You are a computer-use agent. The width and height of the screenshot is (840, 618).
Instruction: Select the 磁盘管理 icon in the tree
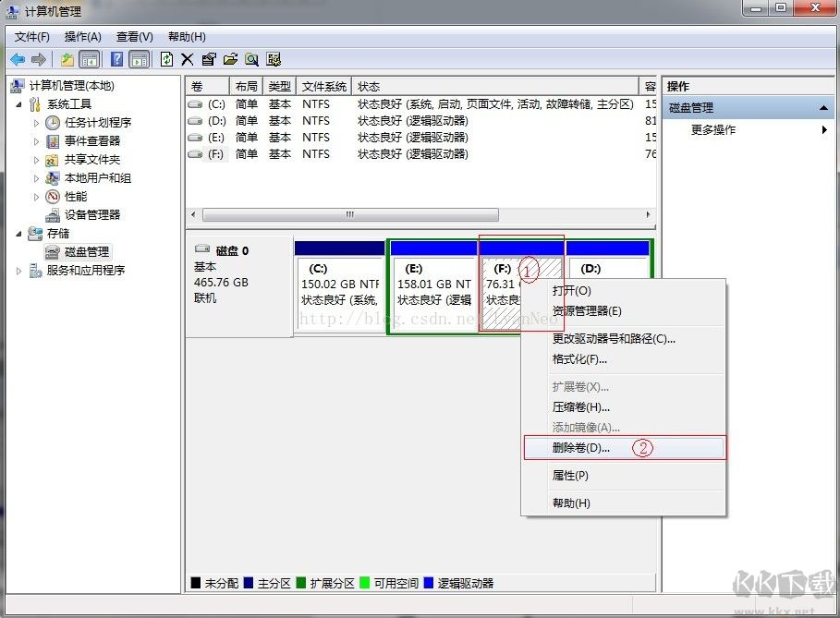click(52, 252)
